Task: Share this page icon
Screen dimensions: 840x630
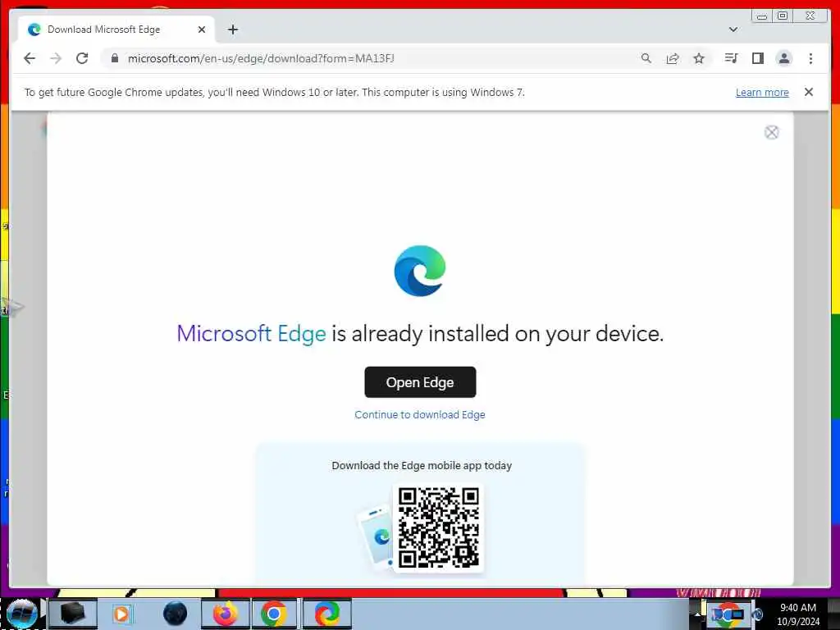Action: click(x=673, y=58)
